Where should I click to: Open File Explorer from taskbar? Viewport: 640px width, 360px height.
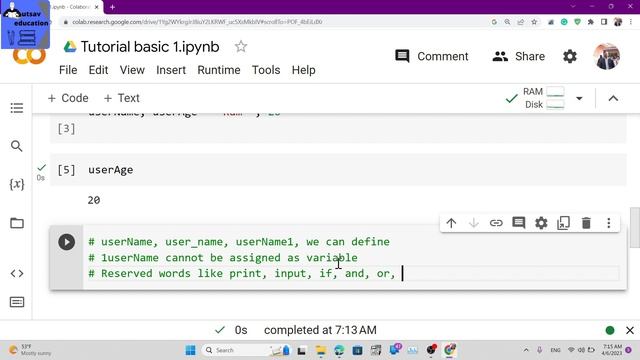tap(321, 350)
